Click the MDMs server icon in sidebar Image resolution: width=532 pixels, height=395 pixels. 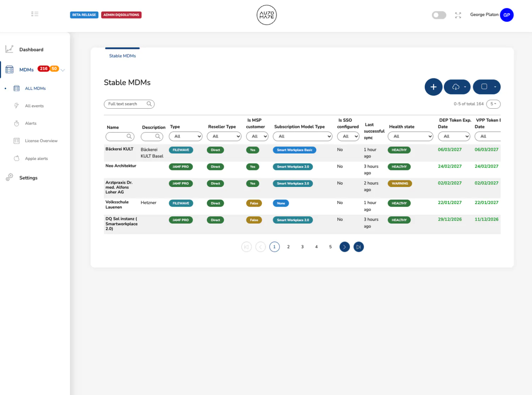[x=9, y=69]
